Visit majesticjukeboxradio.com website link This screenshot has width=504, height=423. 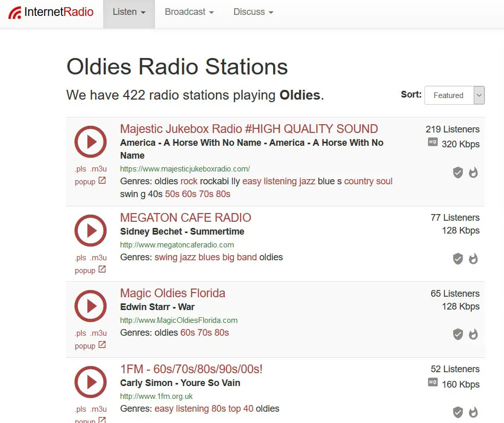pyautogui.click(x=185, y=169)
